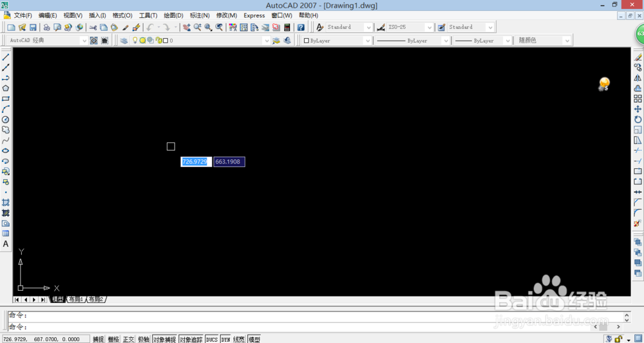Open the ByLayer color control dropdown
The image size is (644, 343).
click(x=367, y=41)
